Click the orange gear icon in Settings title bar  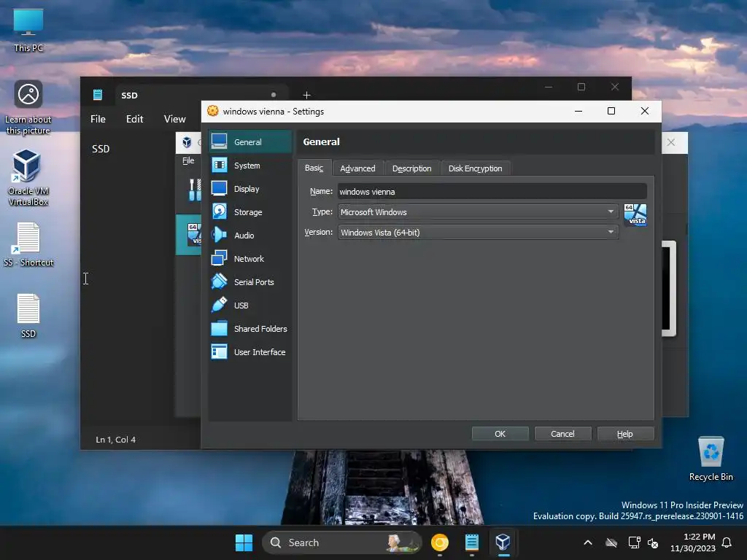213,111
